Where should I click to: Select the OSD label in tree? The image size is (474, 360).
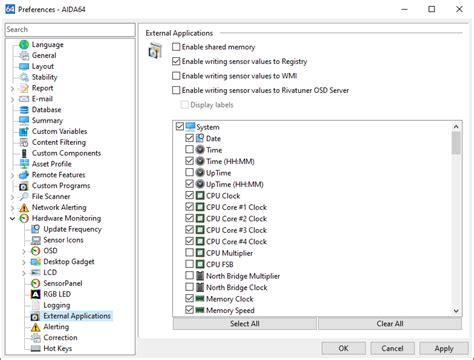[x=50, y=251]
